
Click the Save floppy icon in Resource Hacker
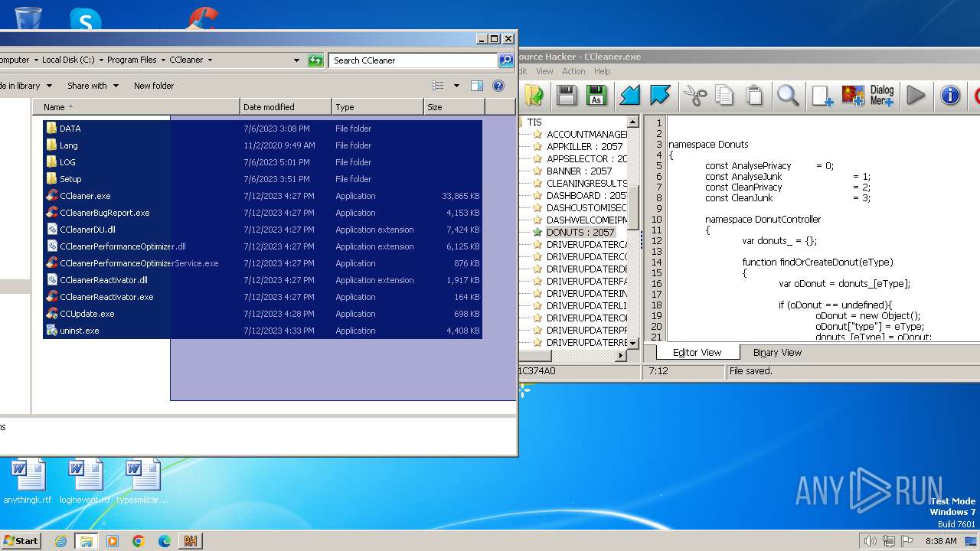click(x=567, y=95)
